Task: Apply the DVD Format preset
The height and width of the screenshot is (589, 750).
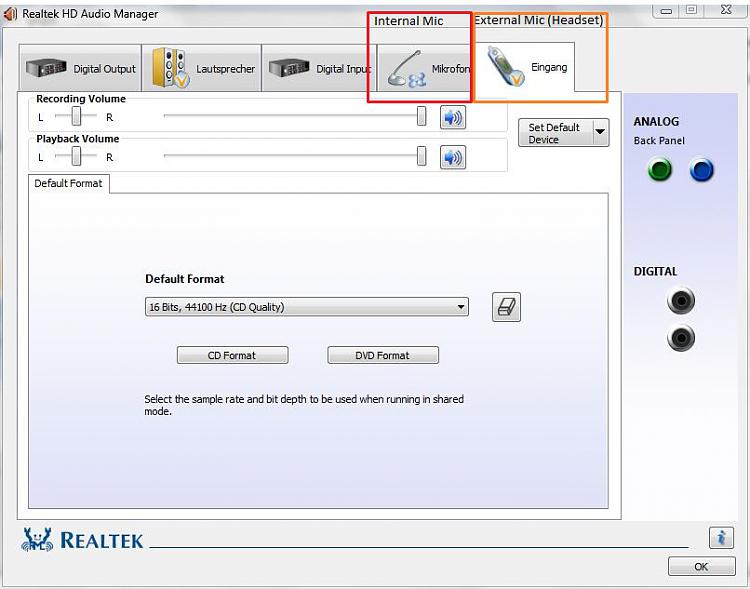Action: tap(383, 355)
